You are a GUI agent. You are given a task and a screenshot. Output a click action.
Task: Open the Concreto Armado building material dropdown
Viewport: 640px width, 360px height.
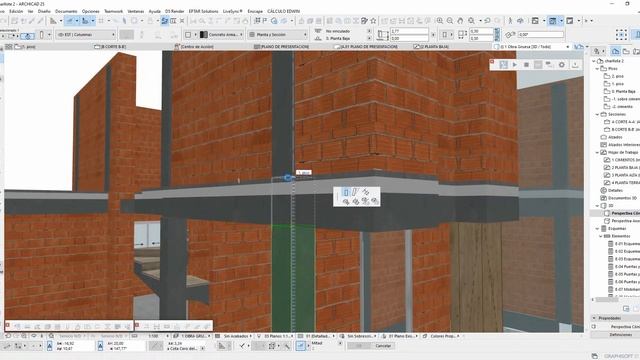pyautogui.click(x=222, y=35)
